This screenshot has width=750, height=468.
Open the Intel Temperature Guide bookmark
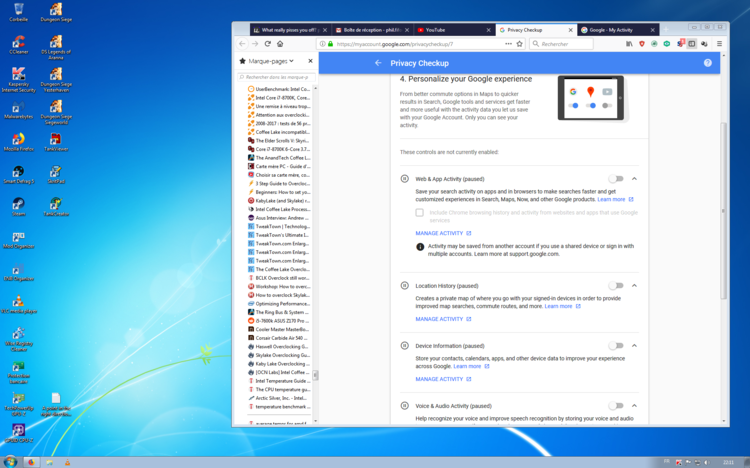click(279, 381)
